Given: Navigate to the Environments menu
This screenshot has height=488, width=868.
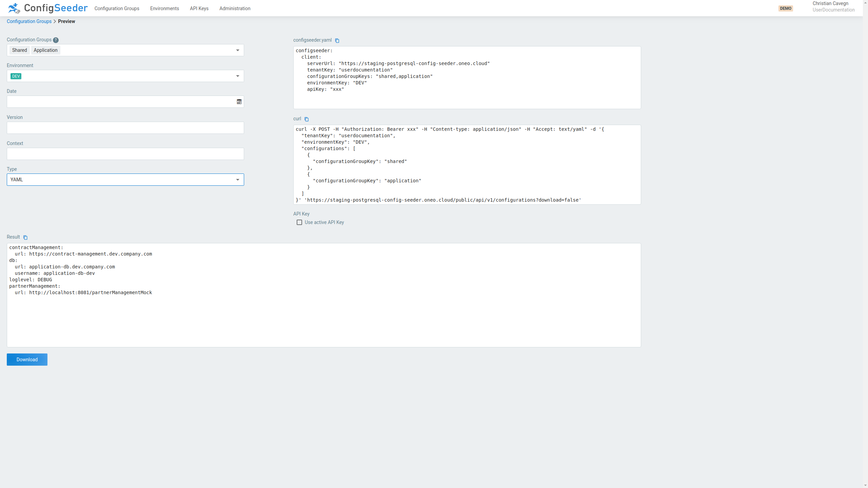Looking at the screenshot, I should pyautogui.click(x=164, y=8).
